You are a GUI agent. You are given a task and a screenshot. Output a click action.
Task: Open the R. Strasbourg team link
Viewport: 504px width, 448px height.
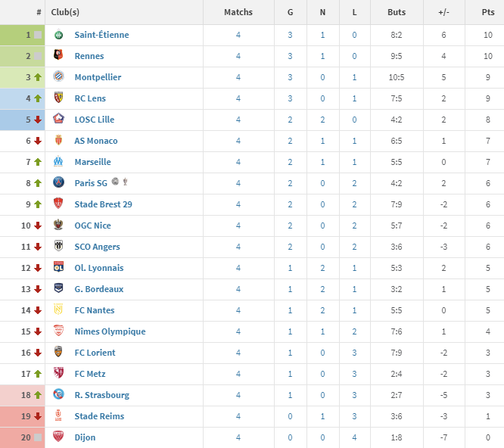102,395
